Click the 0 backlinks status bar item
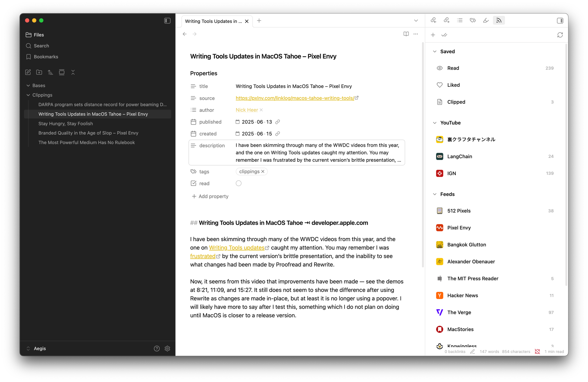This screenshot has height=382, width=588. click(455, 352)
